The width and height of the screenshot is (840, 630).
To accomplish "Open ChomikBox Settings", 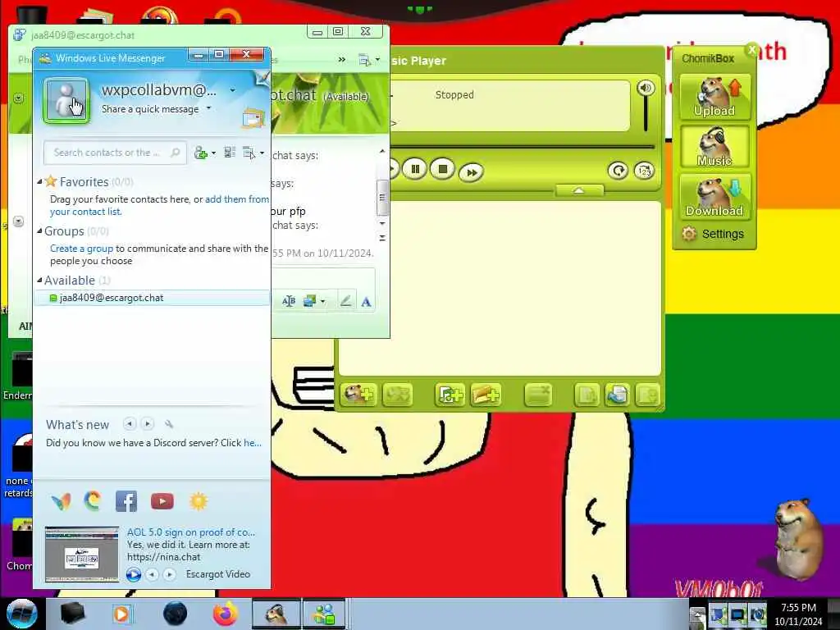I will pos(713,234).
